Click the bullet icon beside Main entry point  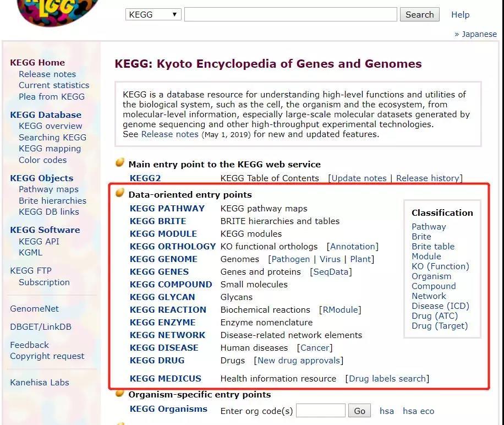pyautogui.click(x=120, y=162)
